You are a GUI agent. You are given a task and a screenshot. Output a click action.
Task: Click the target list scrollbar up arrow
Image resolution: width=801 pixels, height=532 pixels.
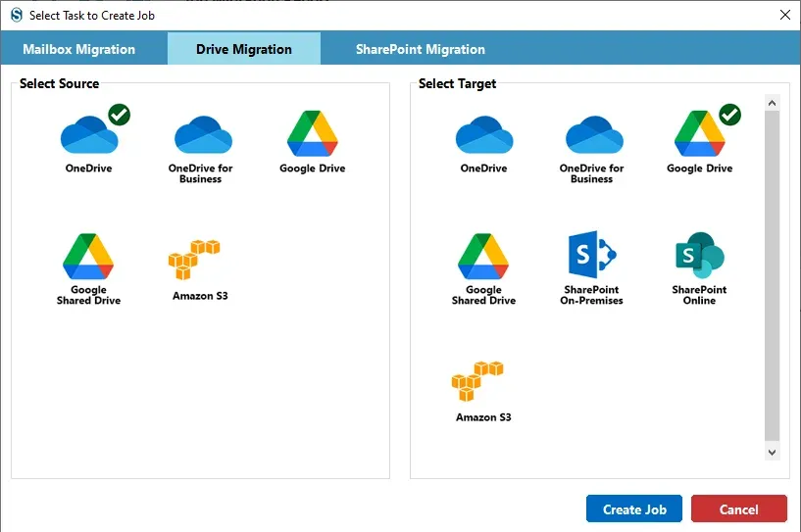(772, 103)
